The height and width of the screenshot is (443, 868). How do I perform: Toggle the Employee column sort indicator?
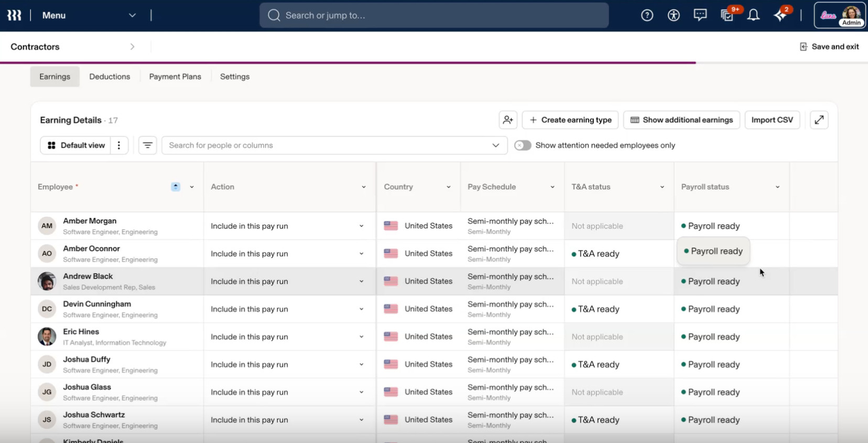(x=176, y=187)
